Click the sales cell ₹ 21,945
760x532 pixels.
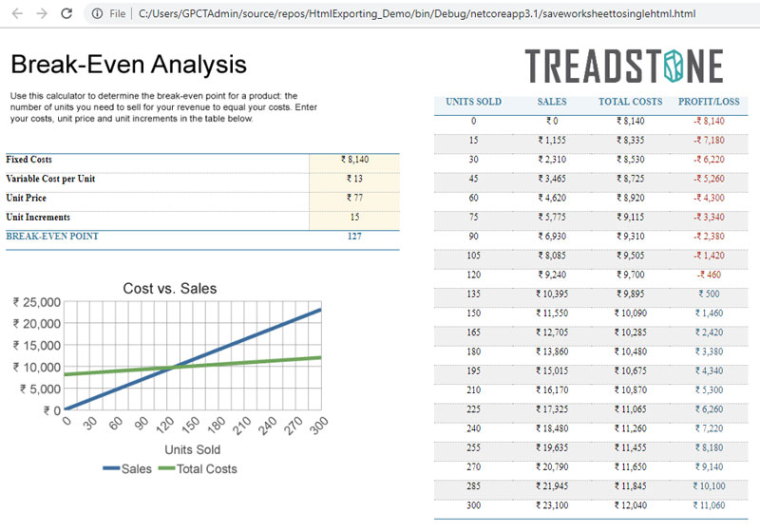[x=552, y=486]
